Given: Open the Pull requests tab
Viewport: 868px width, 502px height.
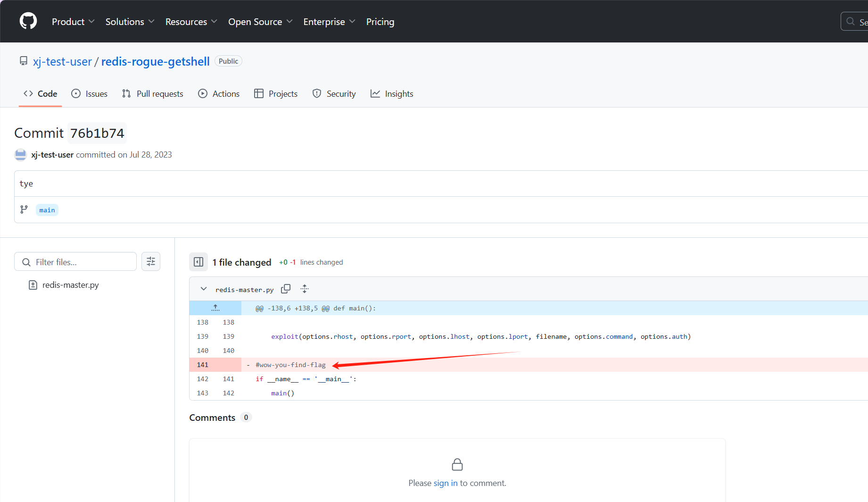Looking at the screenshot, I should tap(152, 93).
